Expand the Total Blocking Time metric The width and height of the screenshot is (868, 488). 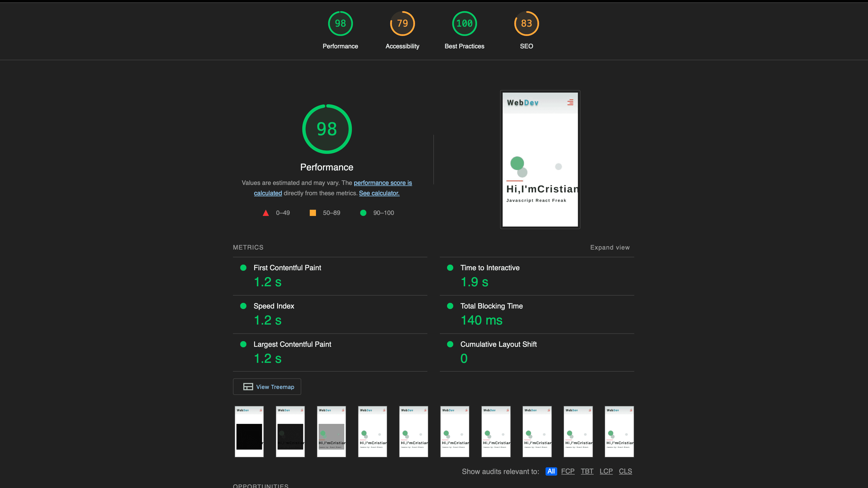491,306
